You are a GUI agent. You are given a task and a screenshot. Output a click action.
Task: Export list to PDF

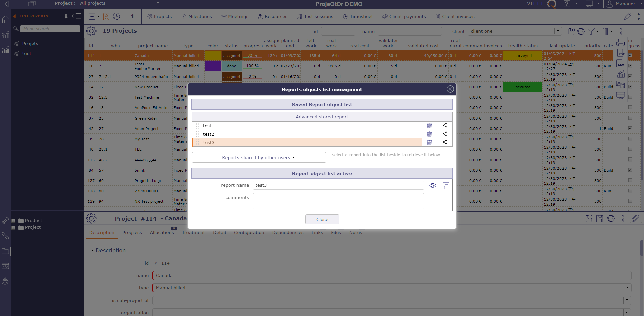tap(621, 53)
